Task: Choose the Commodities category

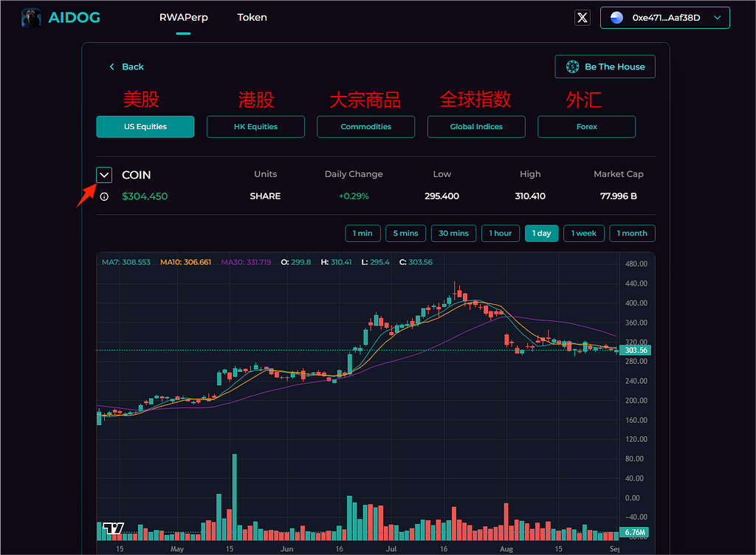Action: click(x=365, y=127)
